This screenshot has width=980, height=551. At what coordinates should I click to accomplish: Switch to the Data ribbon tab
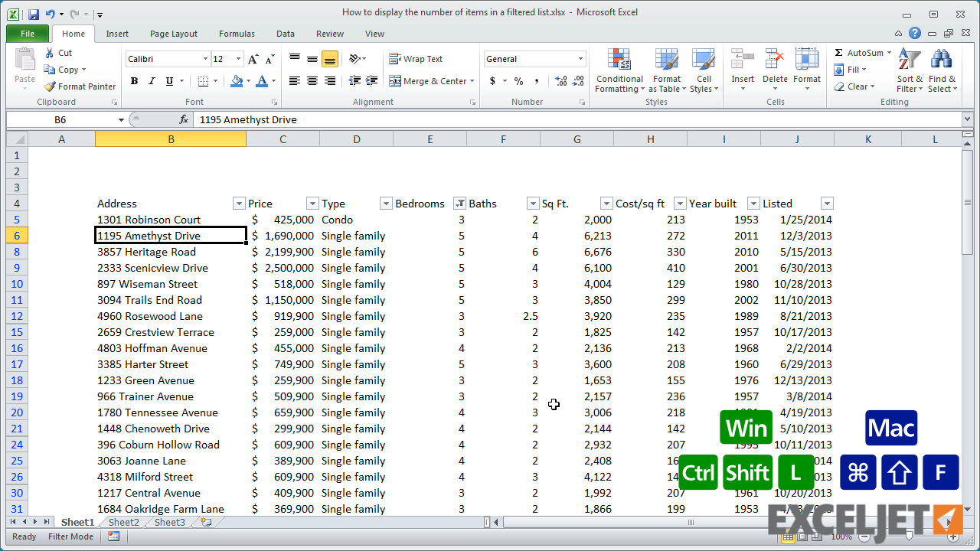tap(285, 34)
